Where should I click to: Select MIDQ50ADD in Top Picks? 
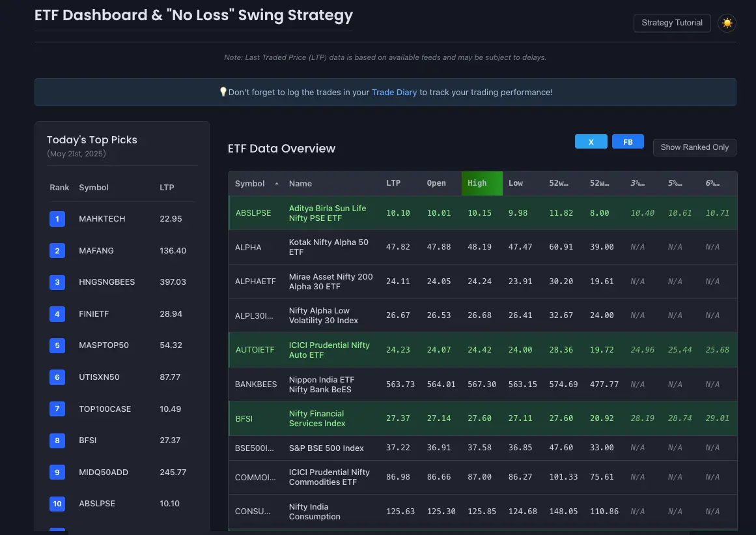[x=103, y=472]
